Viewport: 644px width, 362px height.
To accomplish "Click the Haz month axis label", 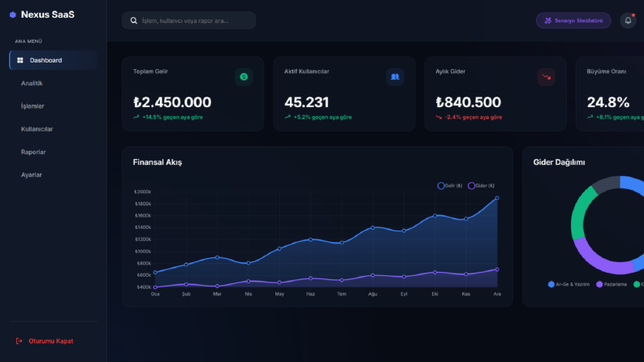I will click(x=310, y=294).
